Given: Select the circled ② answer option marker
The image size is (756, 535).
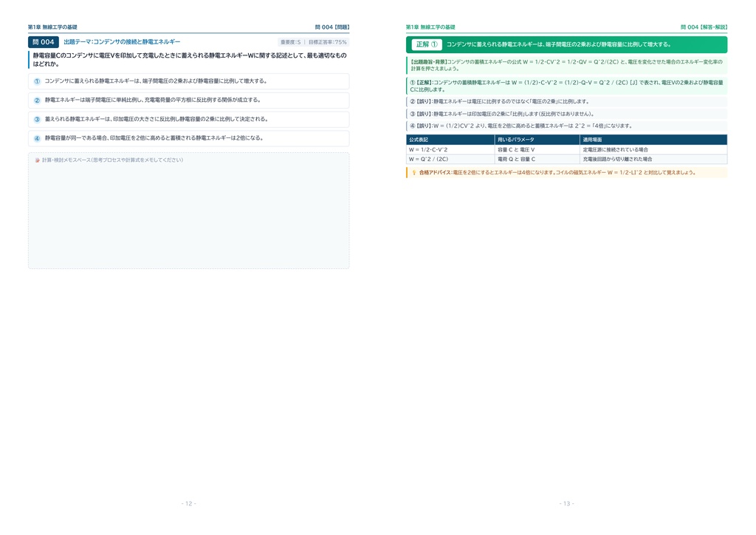Looking at the screenshot, I should (37, 100).
